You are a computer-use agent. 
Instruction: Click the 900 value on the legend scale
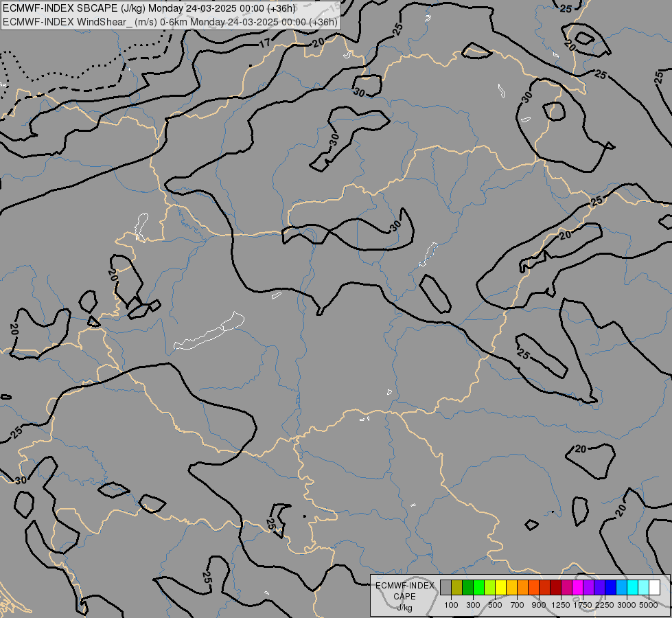coord(539,605)
